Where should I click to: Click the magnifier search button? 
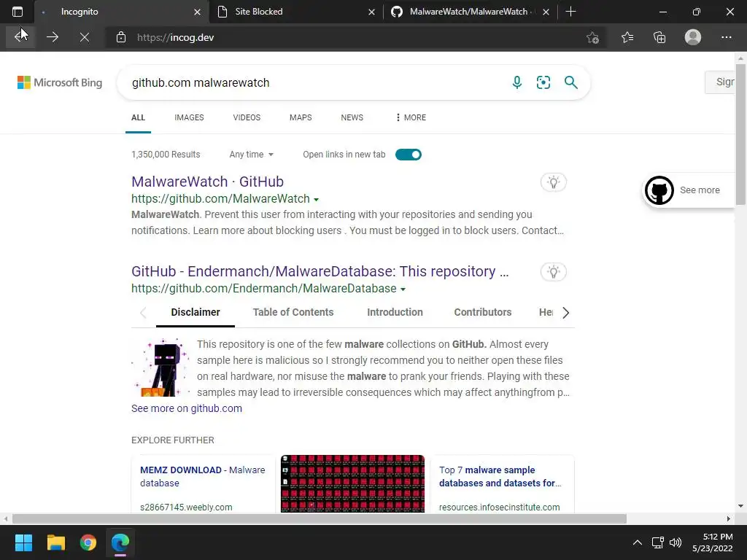click(x=570, y=82)
